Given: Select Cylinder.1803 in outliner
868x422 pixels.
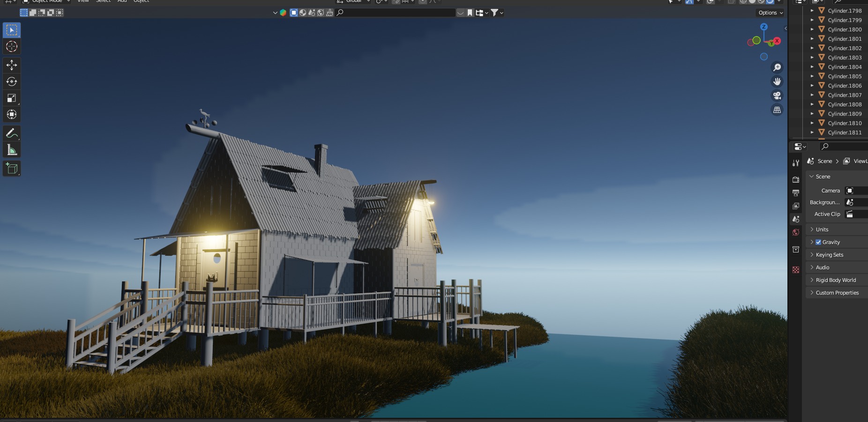Looking at the screenshot, I should pyautogui.click(x=845, y=58).
